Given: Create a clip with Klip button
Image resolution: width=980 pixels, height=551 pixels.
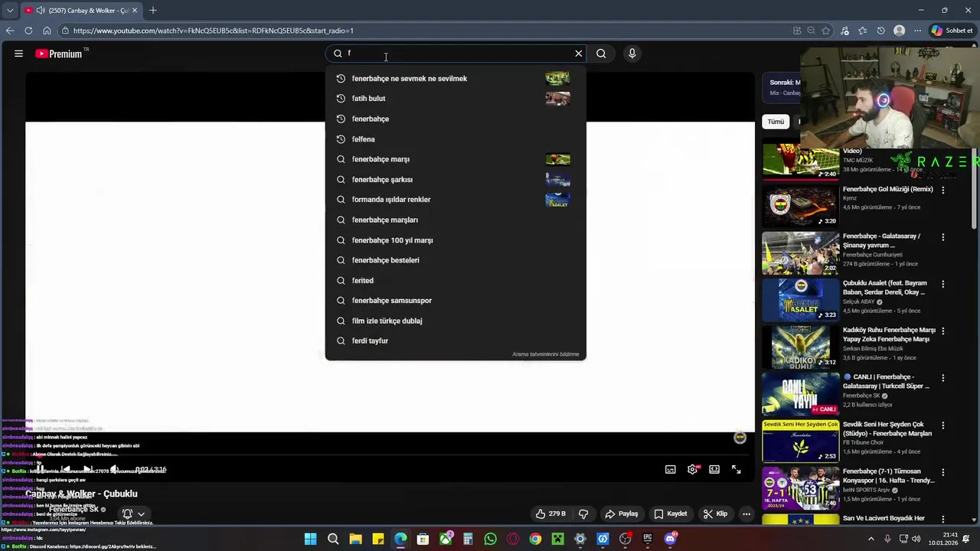Looking at the screenshot, I should (x=715, y=514).
